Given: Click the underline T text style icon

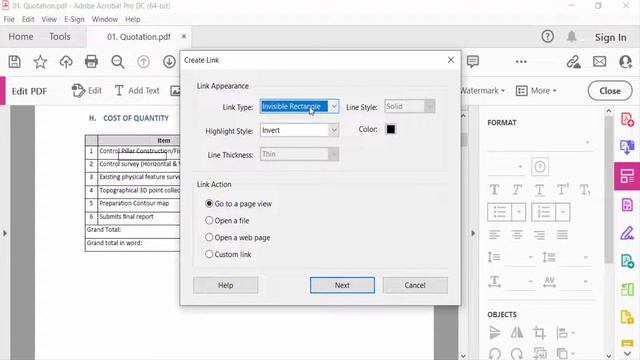Looking at the screenshot, I should [539, 189].
